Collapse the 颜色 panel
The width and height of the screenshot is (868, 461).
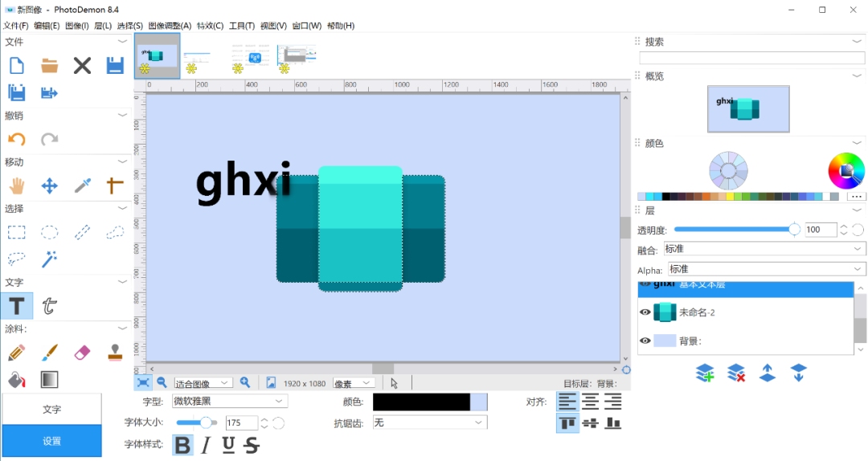(857, 143)
